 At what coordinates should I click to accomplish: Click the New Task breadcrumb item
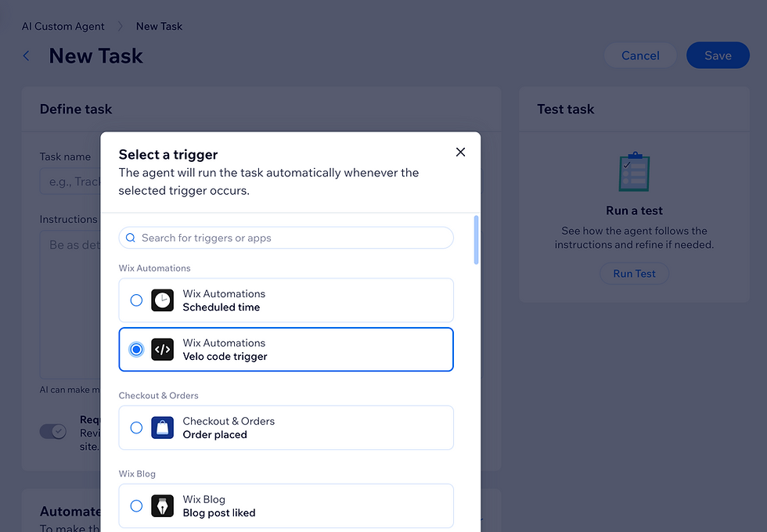[159, 27]
